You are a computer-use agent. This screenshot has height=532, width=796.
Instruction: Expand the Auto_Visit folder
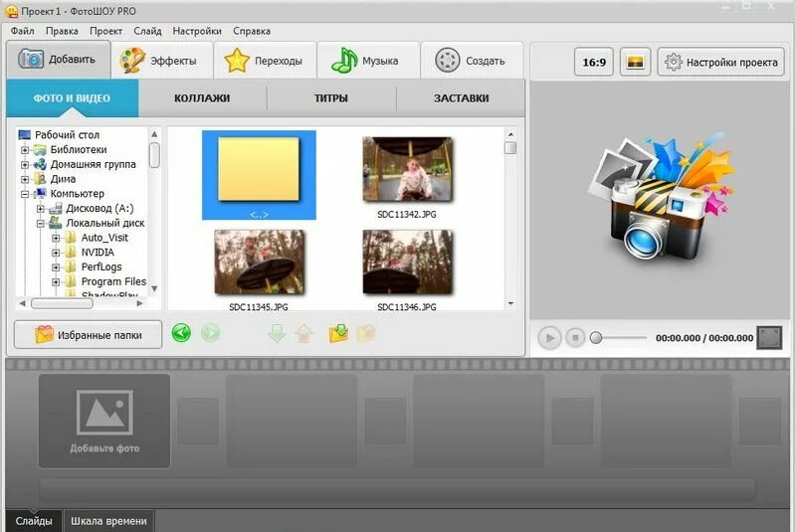[x=56, y=239]
